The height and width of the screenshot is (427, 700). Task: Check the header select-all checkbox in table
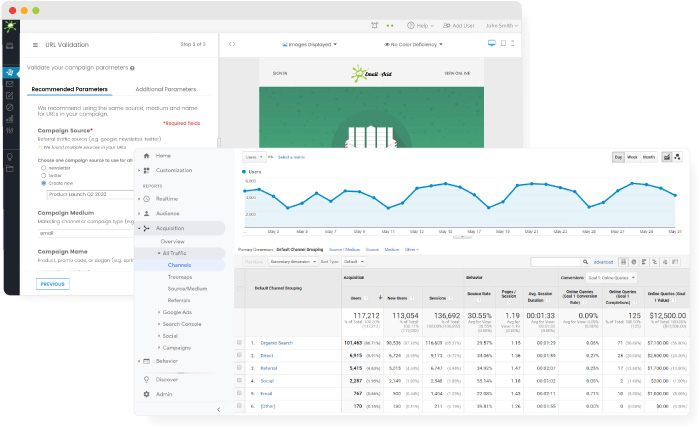tap(240, 289)
